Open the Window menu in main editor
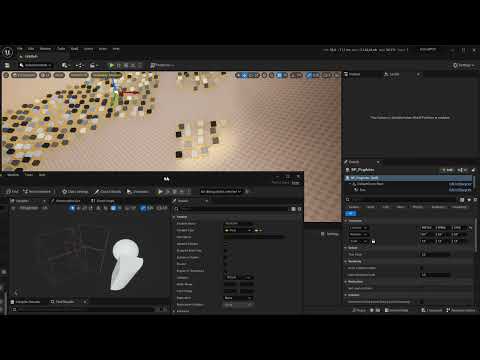This screenshot has height=360, width=480. click(45, 49)
